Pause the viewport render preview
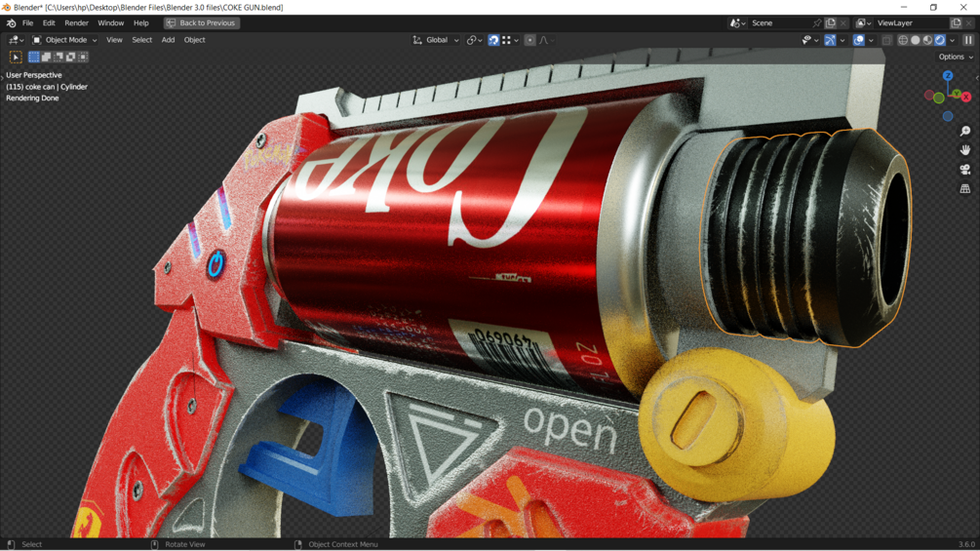The width and height of the screenshot is (980, 551). pos(968,40)
